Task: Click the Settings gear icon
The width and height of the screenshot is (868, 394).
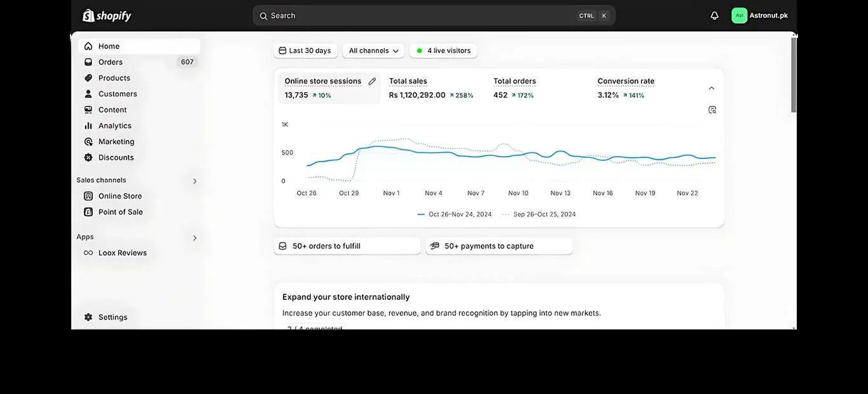Action: coord(88,317)
